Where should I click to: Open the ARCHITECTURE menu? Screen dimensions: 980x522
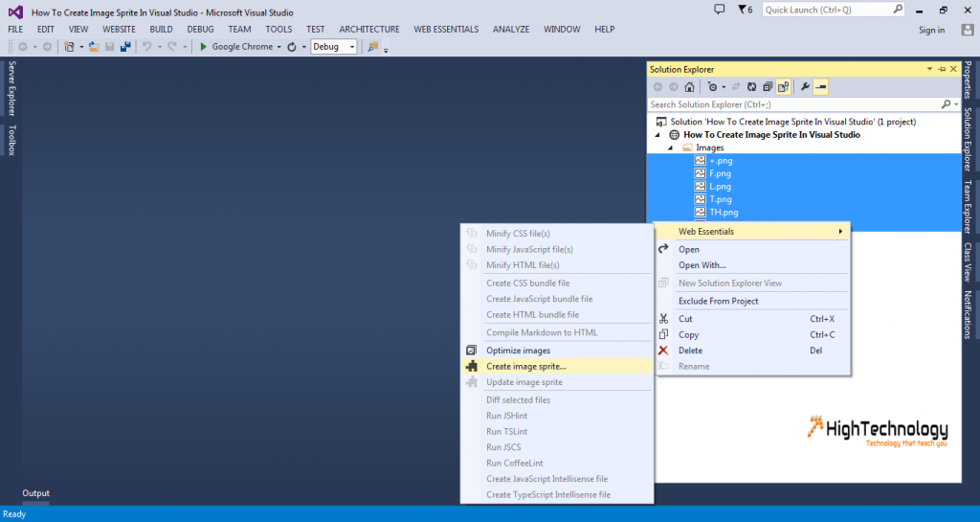pos(369,30)
